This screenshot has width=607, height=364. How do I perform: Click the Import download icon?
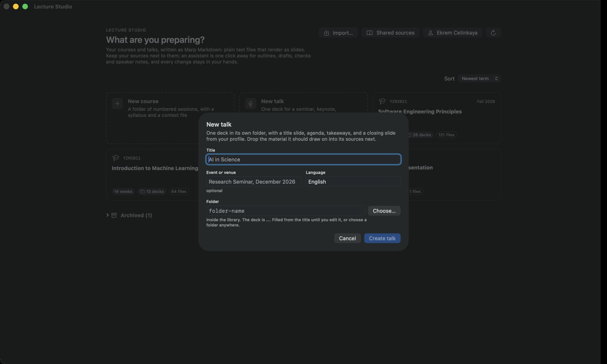tap(327, 33)
